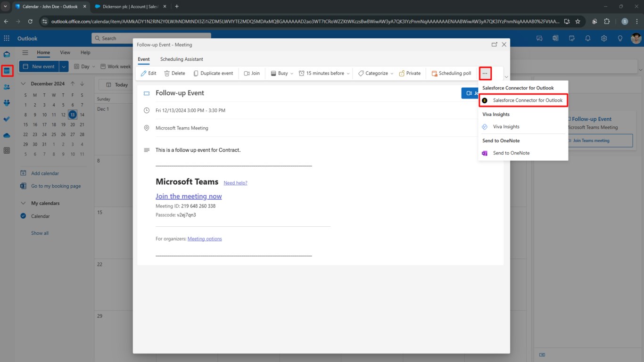
Task: Open the account profile picture
Action: [636, 38]
